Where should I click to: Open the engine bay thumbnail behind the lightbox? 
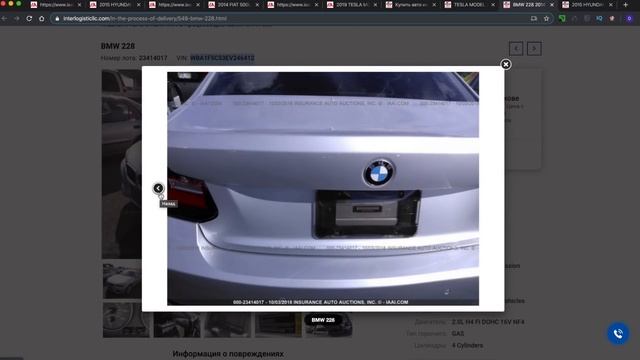(x=177, y=325)
